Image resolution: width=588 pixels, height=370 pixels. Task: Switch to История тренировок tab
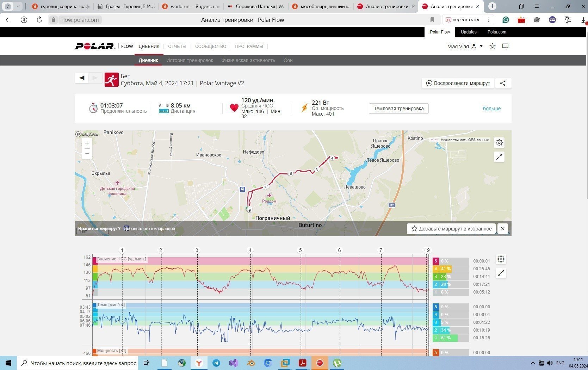tap(190, 60)
